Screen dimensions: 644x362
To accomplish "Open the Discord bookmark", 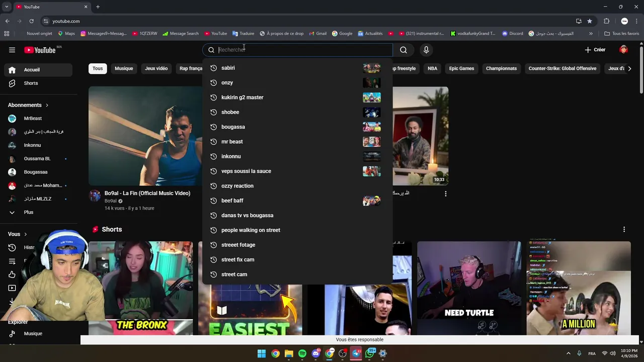I will (513, 34).
